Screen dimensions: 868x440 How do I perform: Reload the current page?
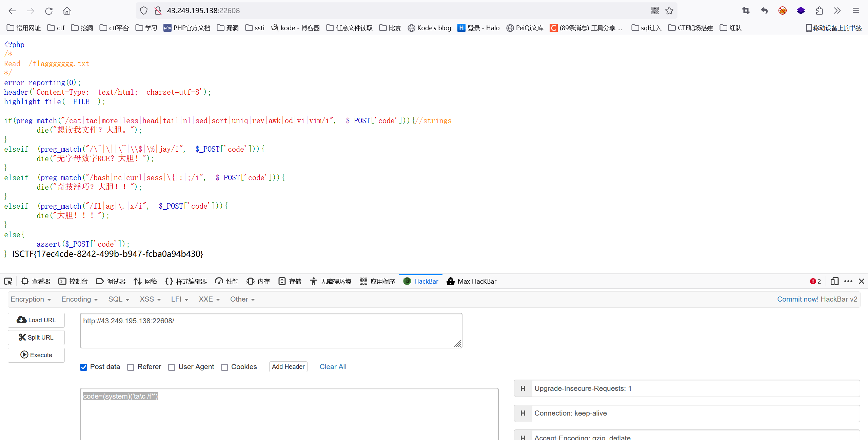(49, 11)
